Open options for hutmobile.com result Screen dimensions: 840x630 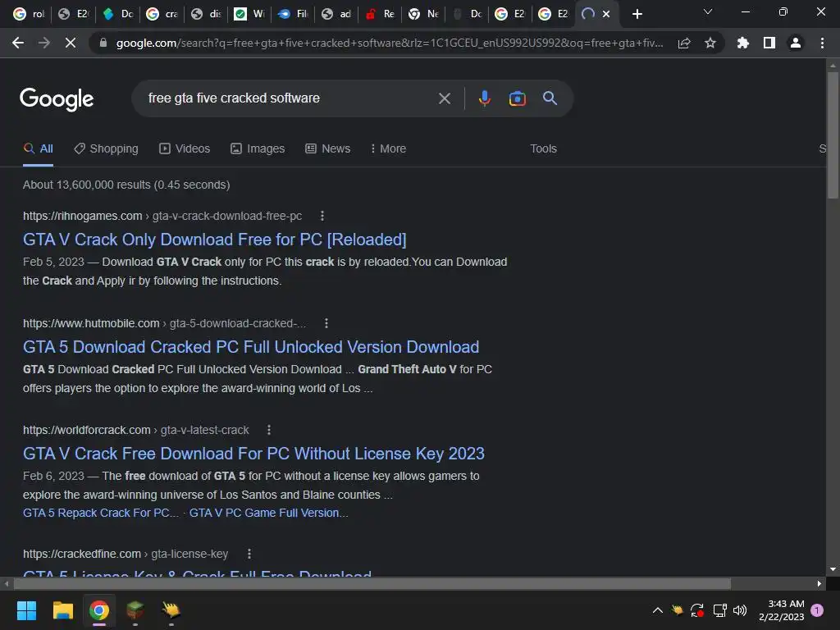326,323
